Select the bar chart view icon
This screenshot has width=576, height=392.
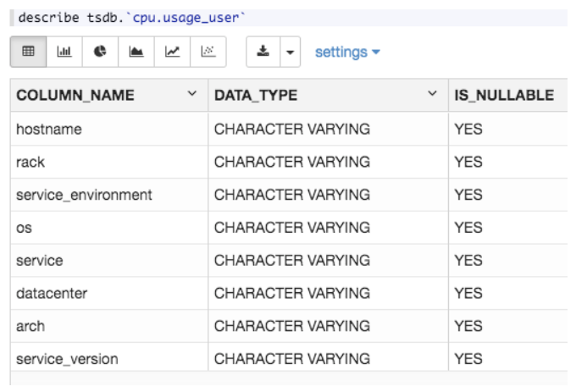(64, 52)
